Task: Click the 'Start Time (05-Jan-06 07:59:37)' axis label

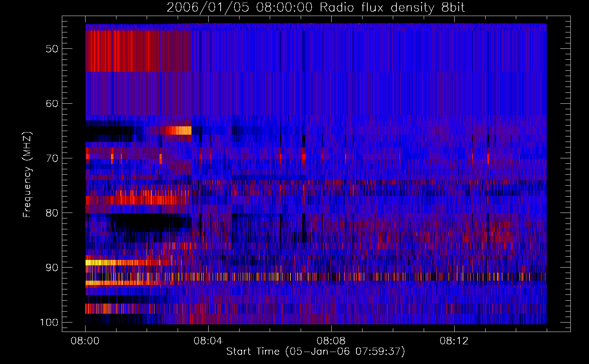Action: [x=316, y=352]
